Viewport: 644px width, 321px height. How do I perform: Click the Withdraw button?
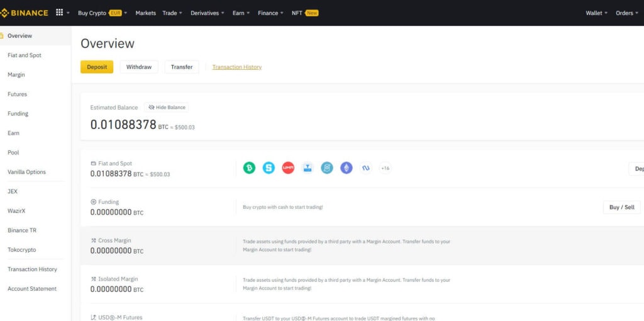(x=139, y=67)
